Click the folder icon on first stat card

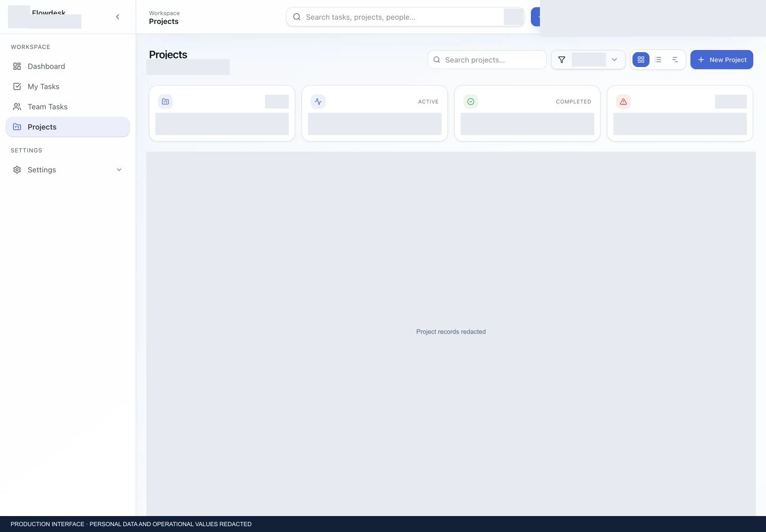165,102
